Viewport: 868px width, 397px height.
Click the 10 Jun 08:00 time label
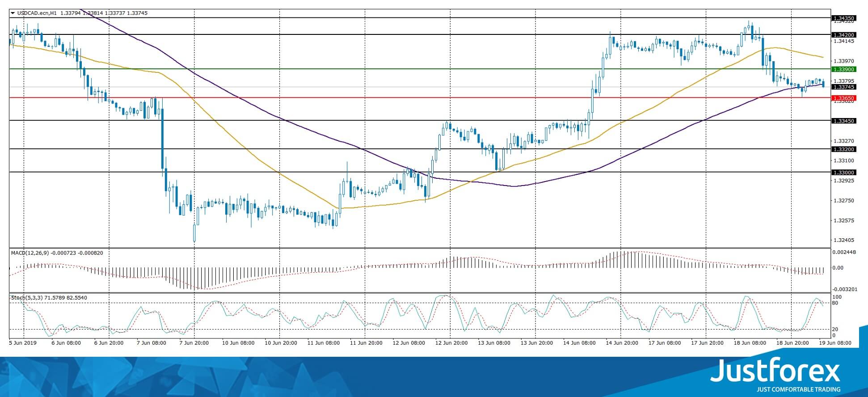tap(238, 343)
